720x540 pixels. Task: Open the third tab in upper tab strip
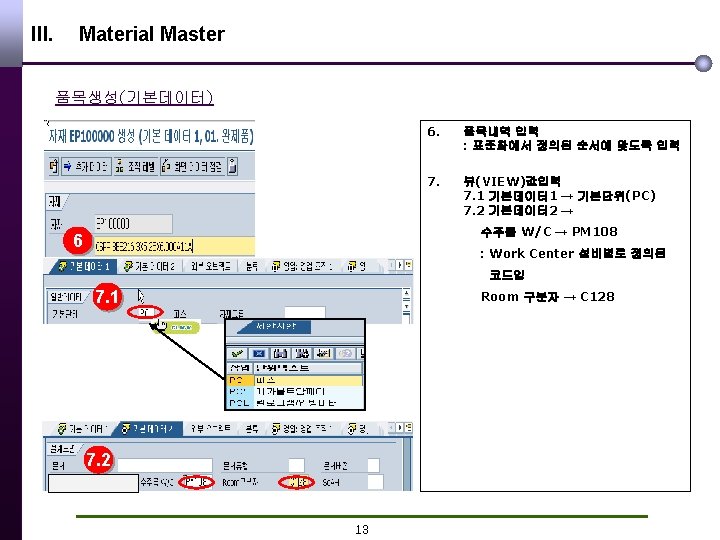[210, 266]
